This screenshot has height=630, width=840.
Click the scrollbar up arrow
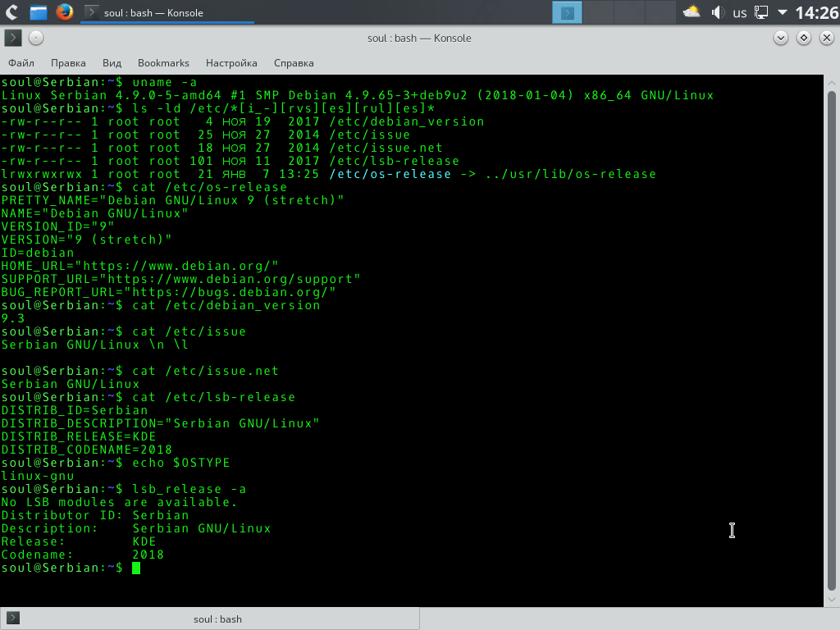point(832,83)
